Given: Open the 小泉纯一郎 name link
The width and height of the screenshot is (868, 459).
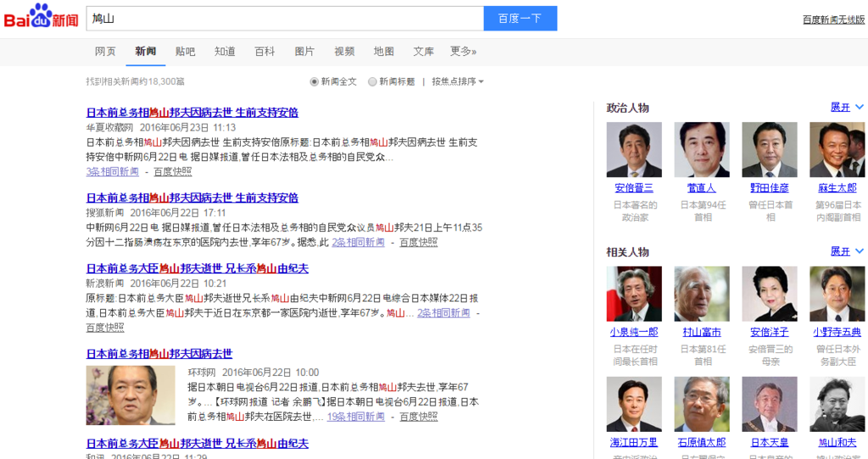Looking at the screenshot, I should coord(634,332).
